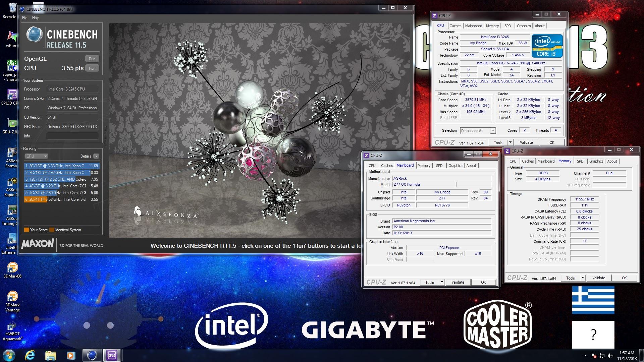Expand Tools dropdown arrow in CPU-Z Memory window

(583, 278)
